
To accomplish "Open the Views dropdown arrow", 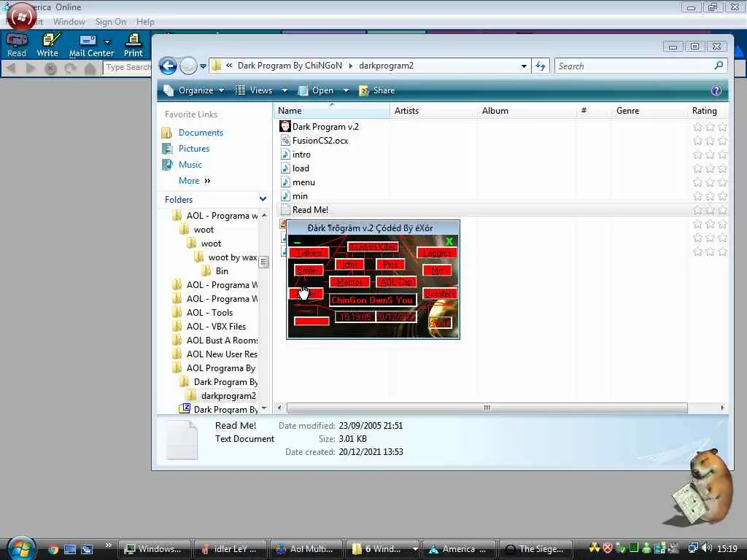I will click(285, 90).
